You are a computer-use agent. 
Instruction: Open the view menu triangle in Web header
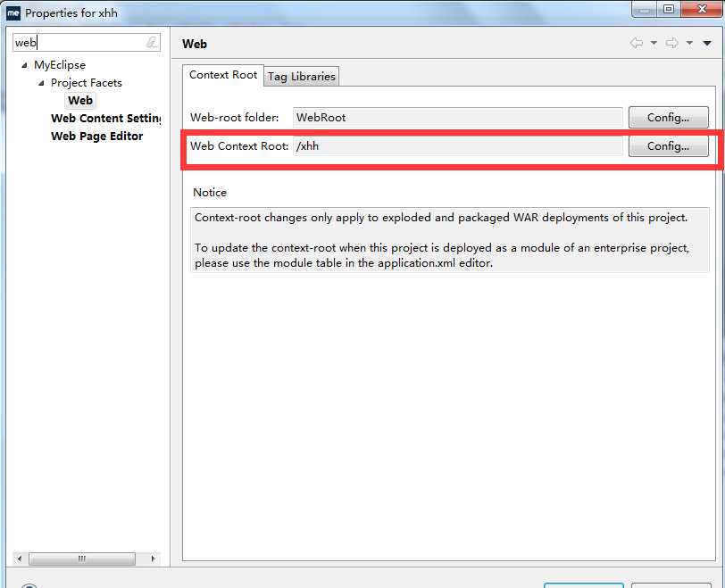tap(707, 44)
